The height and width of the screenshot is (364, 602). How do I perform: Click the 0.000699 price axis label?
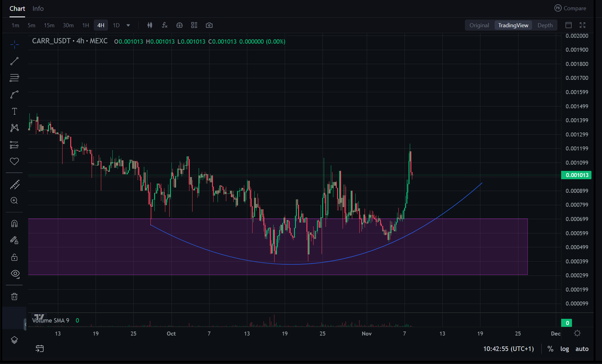pos(576,219)
